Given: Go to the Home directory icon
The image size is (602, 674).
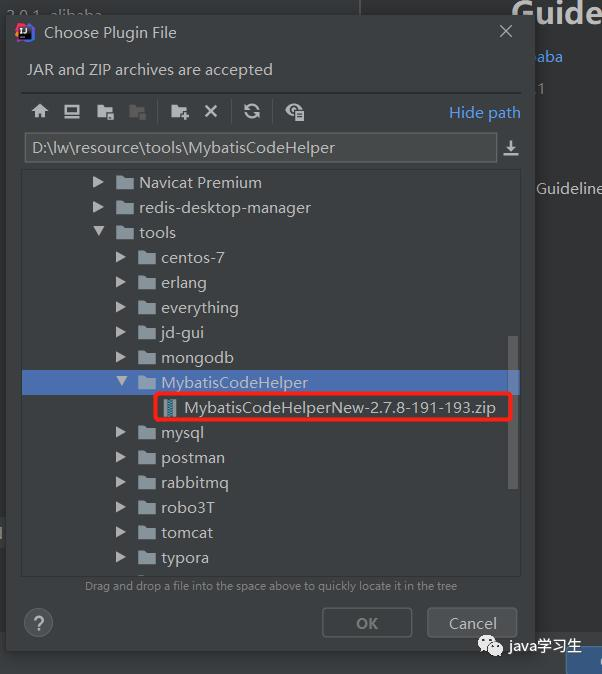Looking at the screenshot, I should point(40,111).
